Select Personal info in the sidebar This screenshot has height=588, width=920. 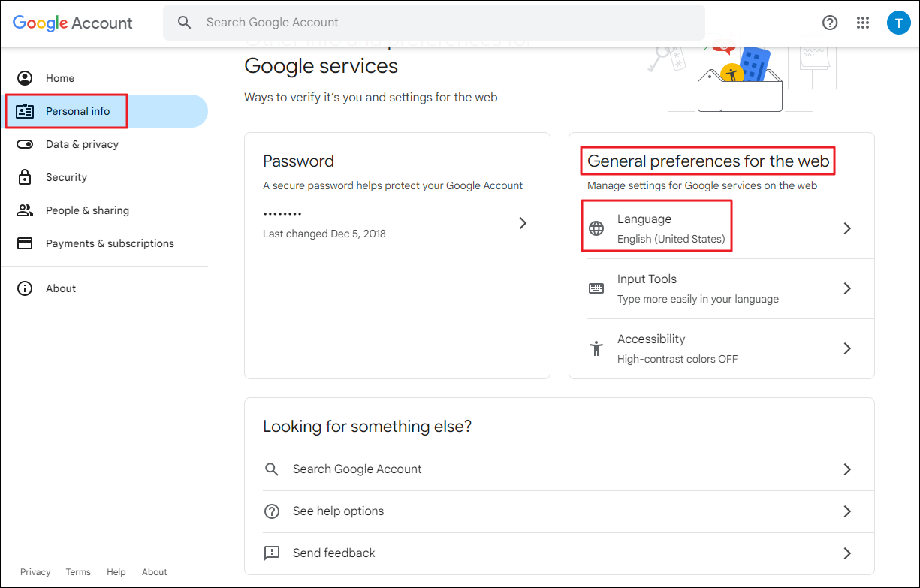(x=104, y=111)
